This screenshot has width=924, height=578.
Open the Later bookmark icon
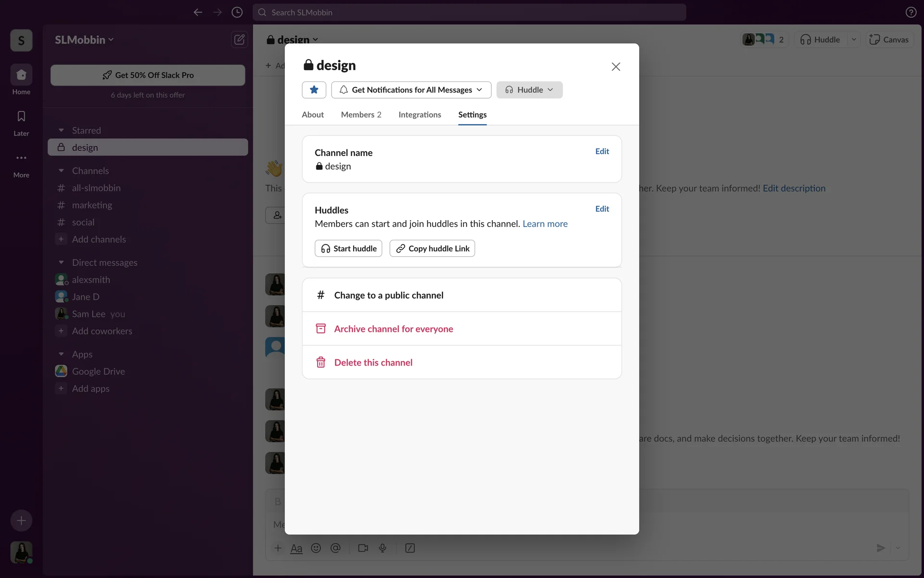coord(21,117)
